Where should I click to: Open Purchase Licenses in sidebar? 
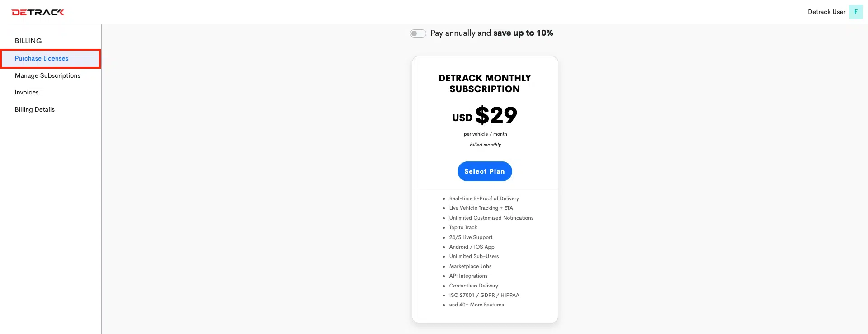(42, 58)
